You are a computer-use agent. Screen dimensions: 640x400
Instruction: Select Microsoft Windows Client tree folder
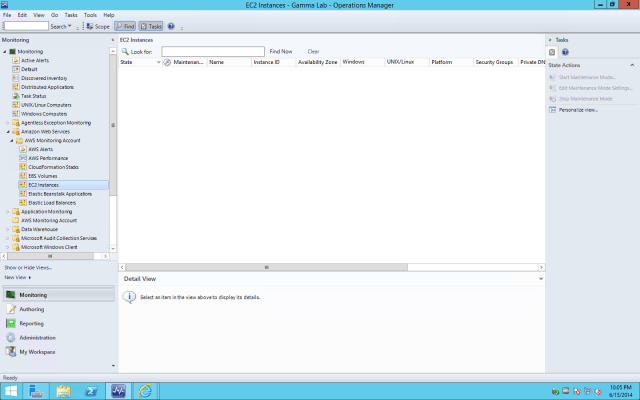click(49, 247)
